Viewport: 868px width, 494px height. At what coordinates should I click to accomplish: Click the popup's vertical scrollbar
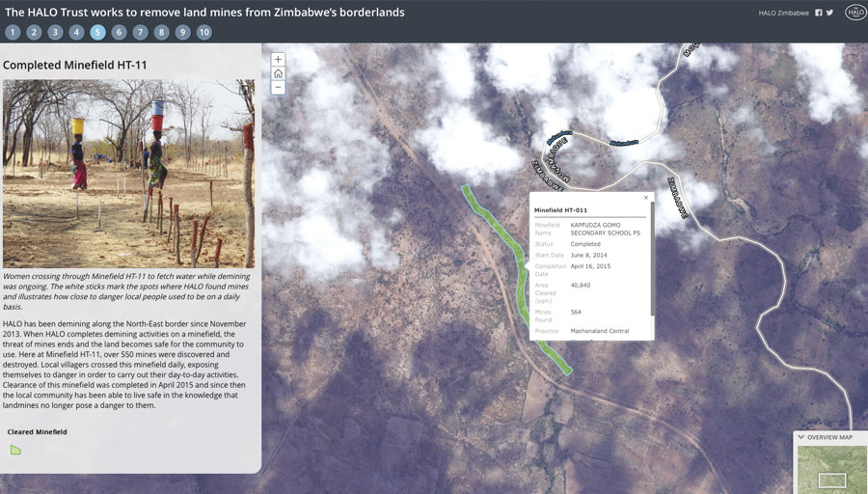(x=652, y=260)
